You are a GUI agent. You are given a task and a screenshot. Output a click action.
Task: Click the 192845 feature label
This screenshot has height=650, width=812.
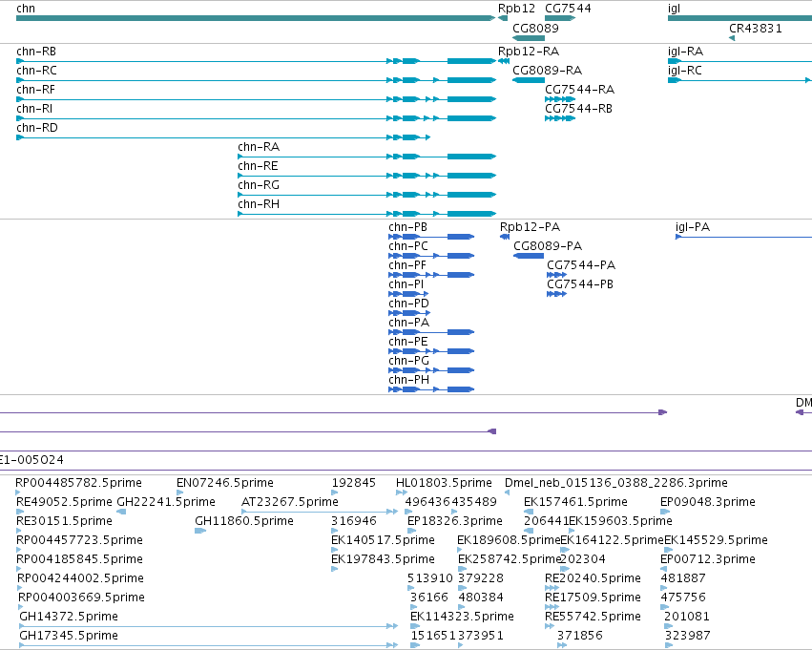354,483
